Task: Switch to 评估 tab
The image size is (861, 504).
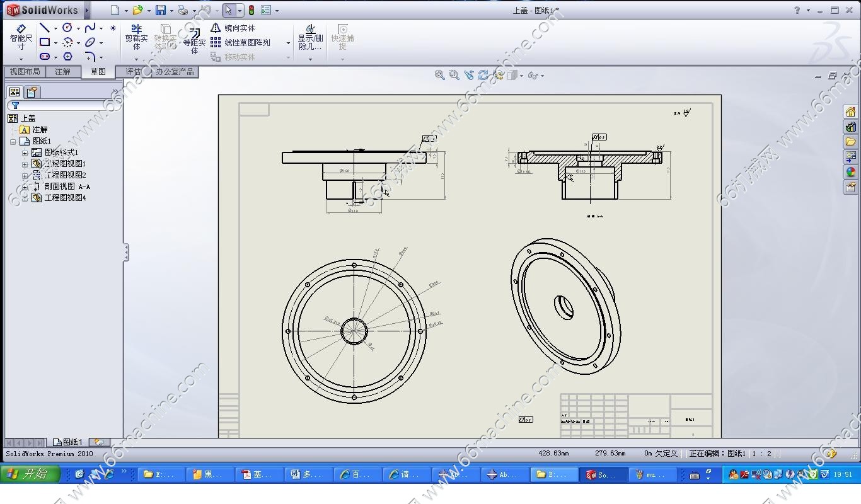Action: [133, 72]
